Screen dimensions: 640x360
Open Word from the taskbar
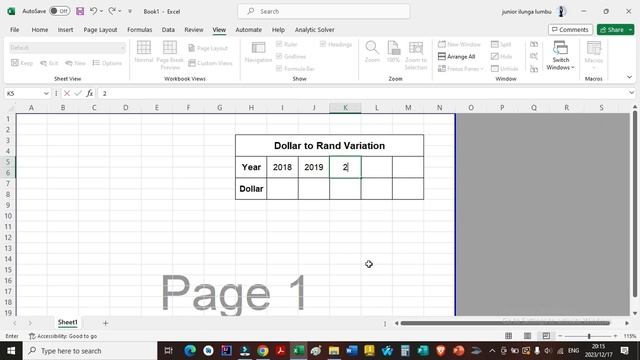tap(351, 351)
